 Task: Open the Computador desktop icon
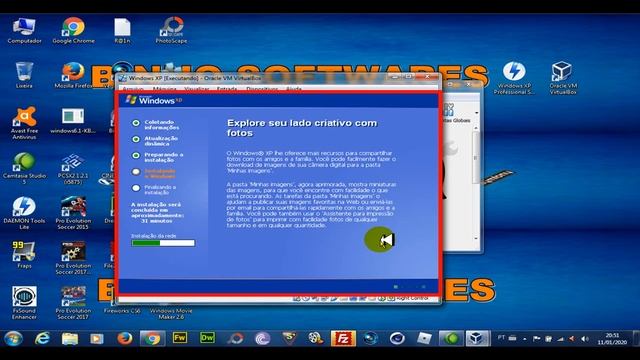(24, 31)
